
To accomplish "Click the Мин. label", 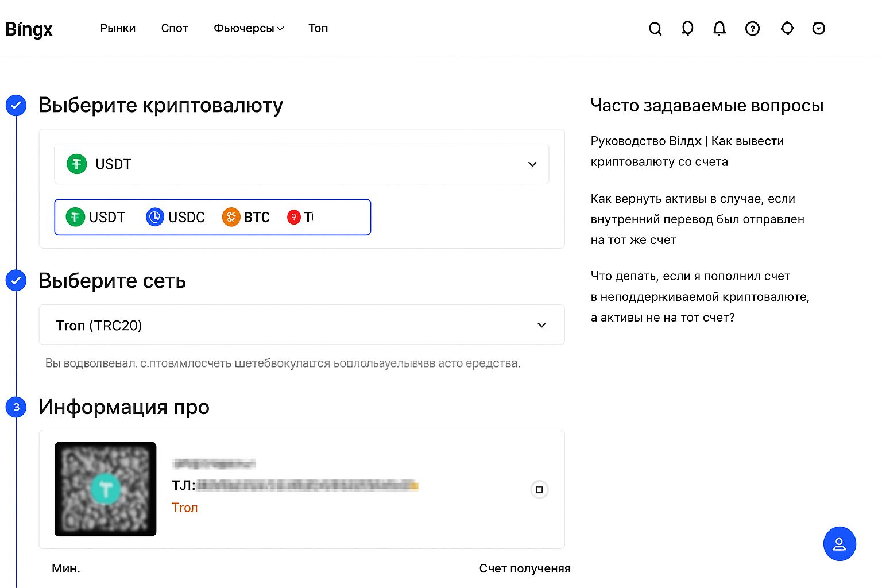I will [66, 568].
